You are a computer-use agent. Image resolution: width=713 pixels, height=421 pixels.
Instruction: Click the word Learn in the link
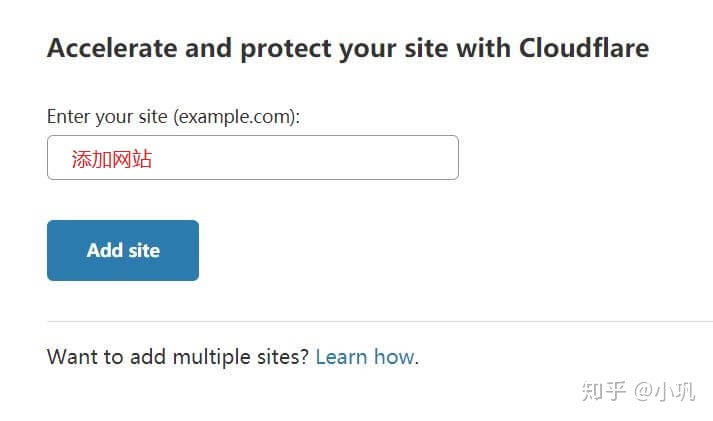[341, 357]
